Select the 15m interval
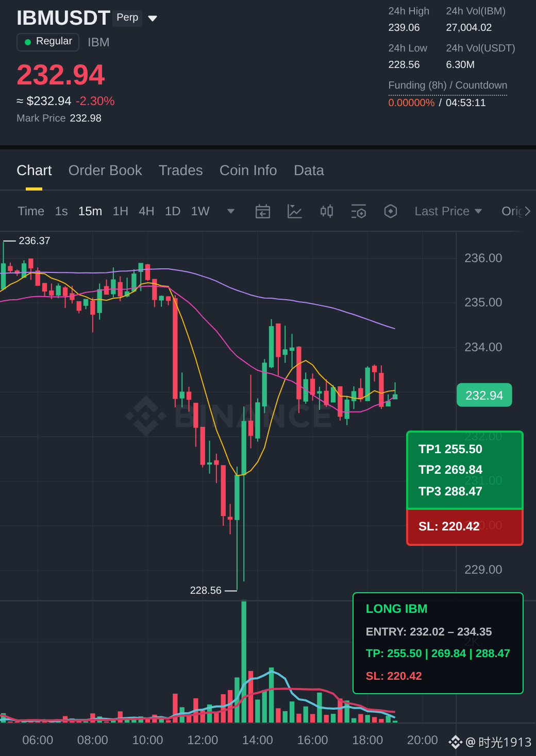 pyautogui.click(x=90, y=211)
